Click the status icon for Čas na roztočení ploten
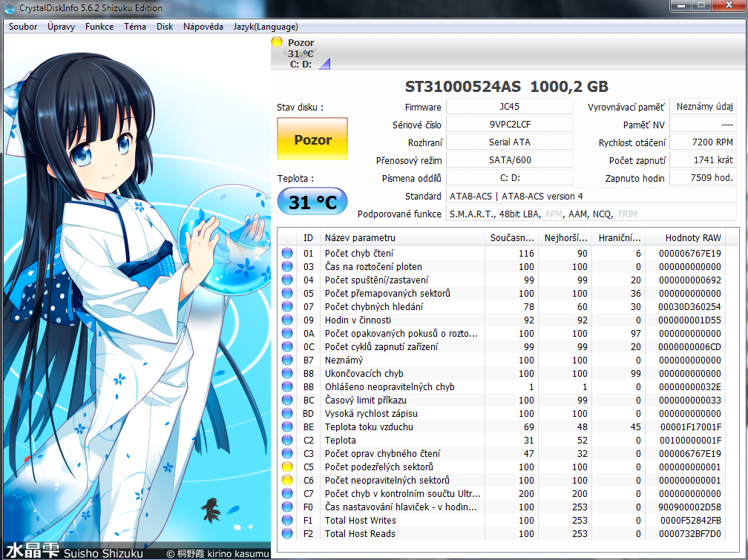 tap(287, 266)
